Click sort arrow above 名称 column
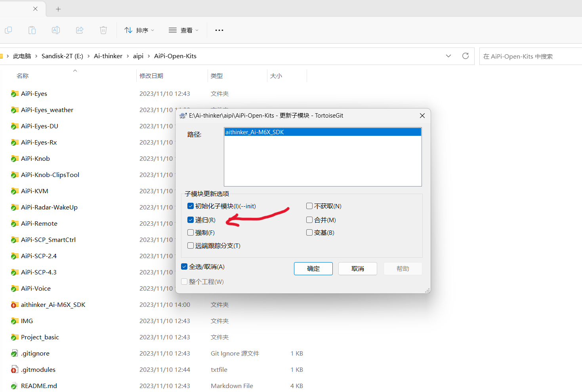The image size is (582, 392). click(x=75, y=70)
